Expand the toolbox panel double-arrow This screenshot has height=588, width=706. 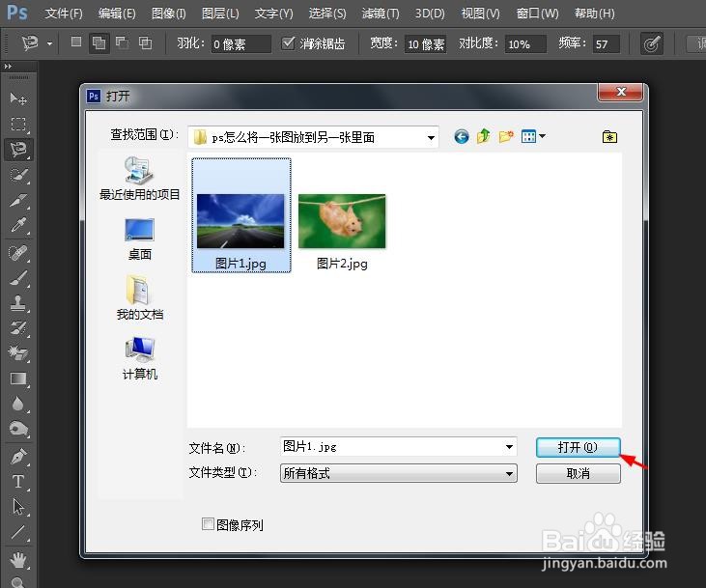click(x=8, y=67)
